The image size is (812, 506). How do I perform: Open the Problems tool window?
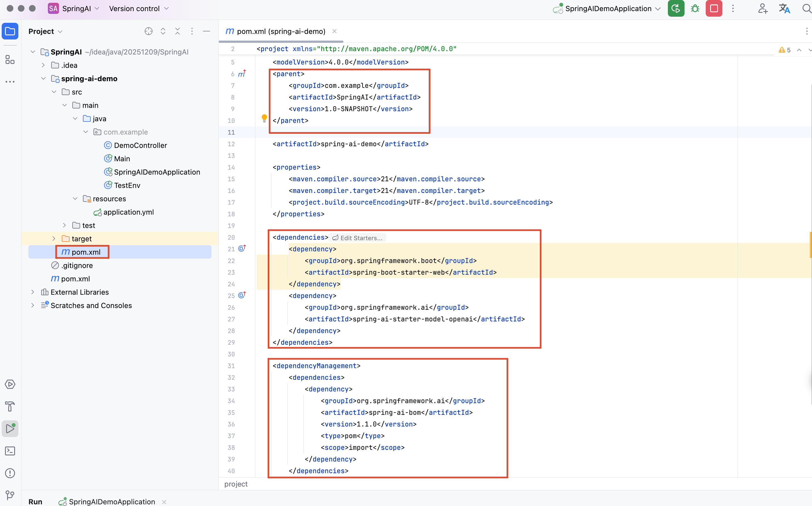(x=10, y=473)
